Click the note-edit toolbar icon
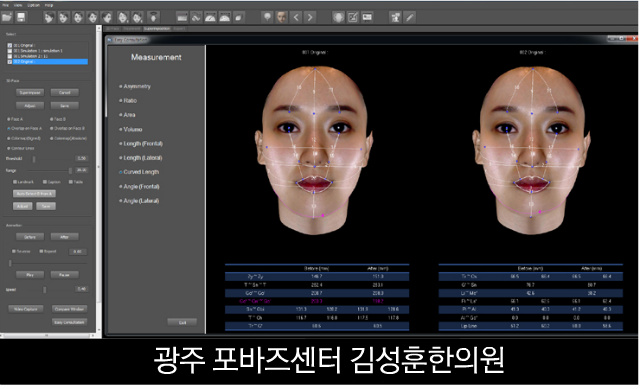Screen dimensions: 640x389 (x=353, y=17)
